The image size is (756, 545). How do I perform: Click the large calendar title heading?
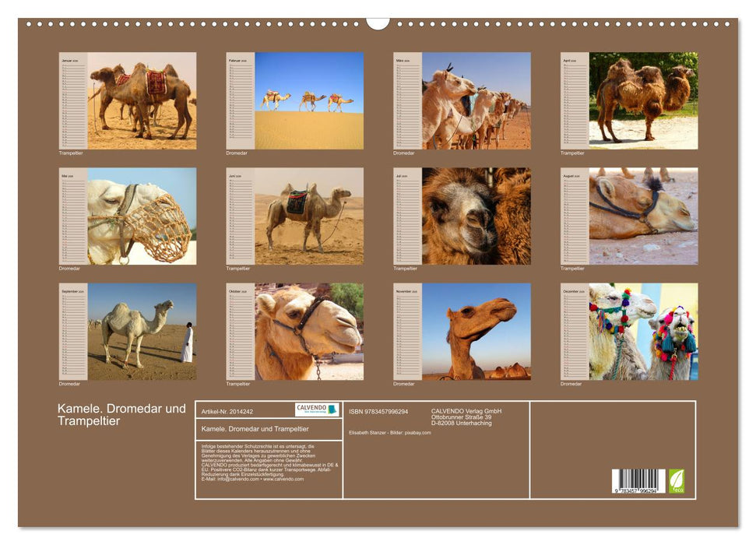(x=121, y=414)
